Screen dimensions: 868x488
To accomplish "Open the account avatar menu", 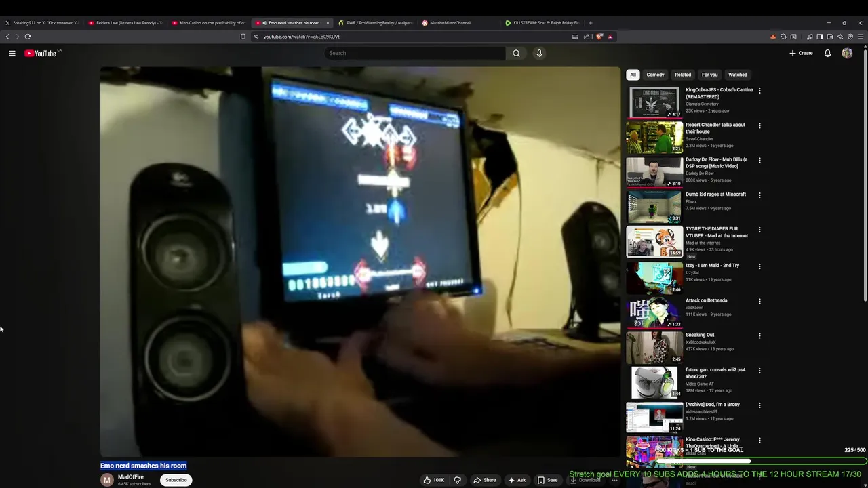I will [847, 53].
